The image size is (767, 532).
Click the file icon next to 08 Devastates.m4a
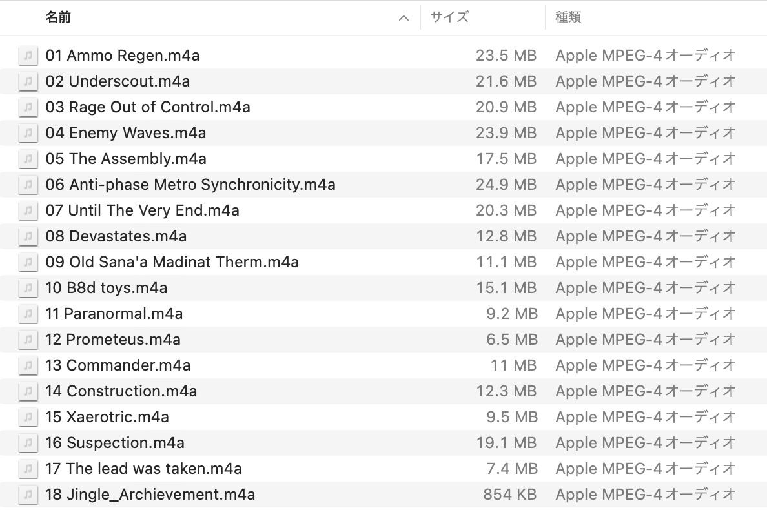click(x=27, y=236)
